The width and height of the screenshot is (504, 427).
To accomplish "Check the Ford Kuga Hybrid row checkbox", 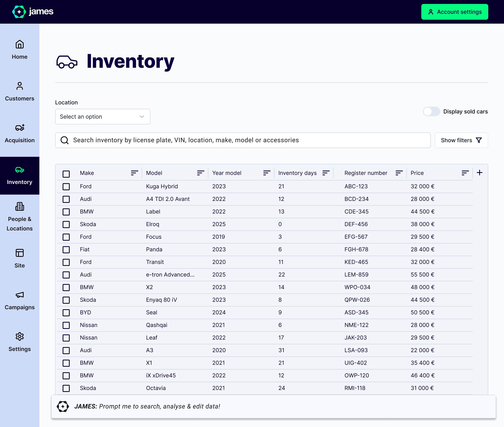I will click(x=66, y=187).
